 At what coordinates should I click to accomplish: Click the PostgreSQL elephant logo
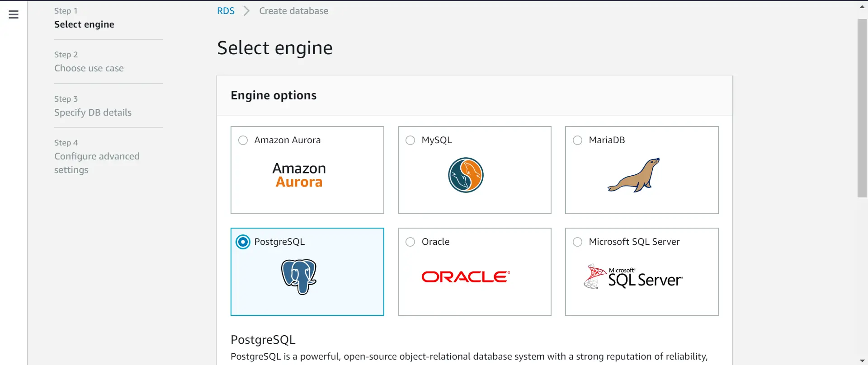coord(299,277)
